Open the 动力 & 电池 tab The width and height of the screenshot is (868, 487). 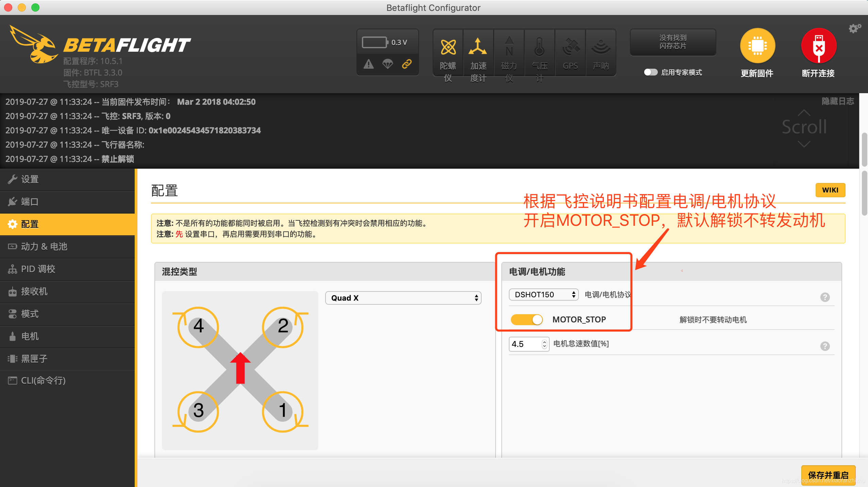[67, 247]
